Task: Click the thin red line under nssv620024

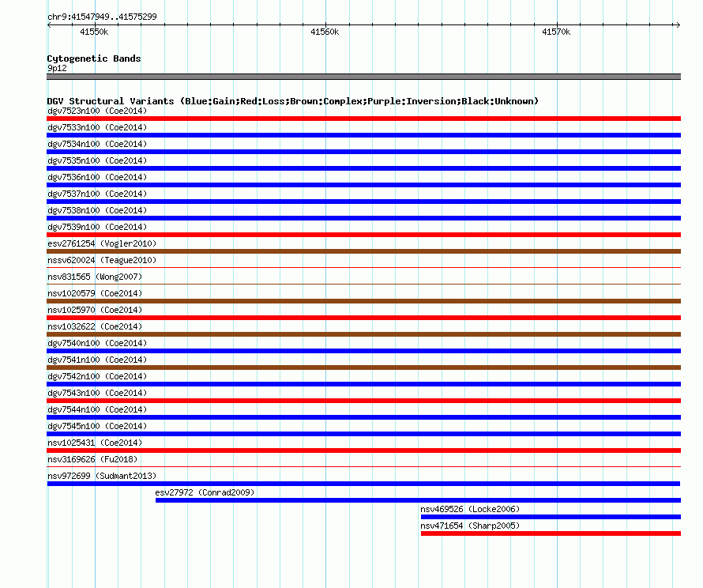Action: pyautogui.click(x=363, y=267)
